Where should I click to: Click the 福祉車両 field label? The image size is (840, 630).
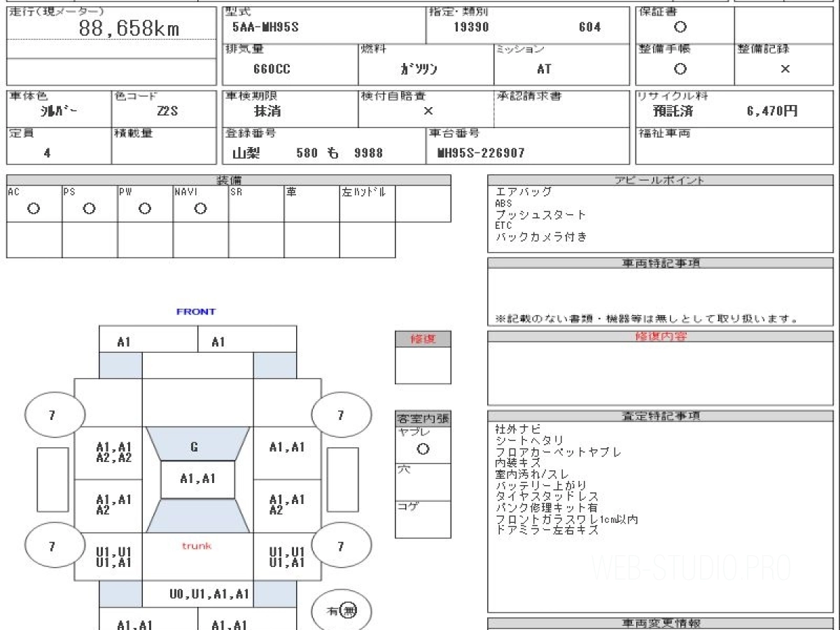pyautogui.click(x=664, y=133)
